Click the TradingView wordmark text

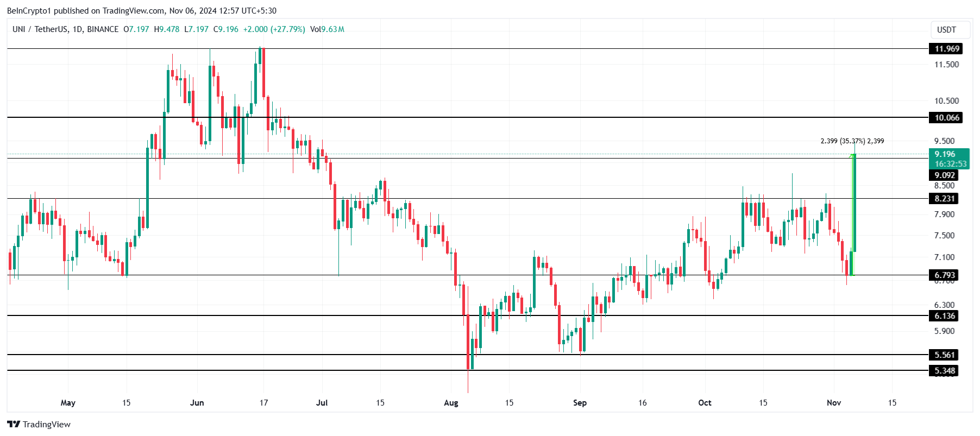click(x=47, y=425)
